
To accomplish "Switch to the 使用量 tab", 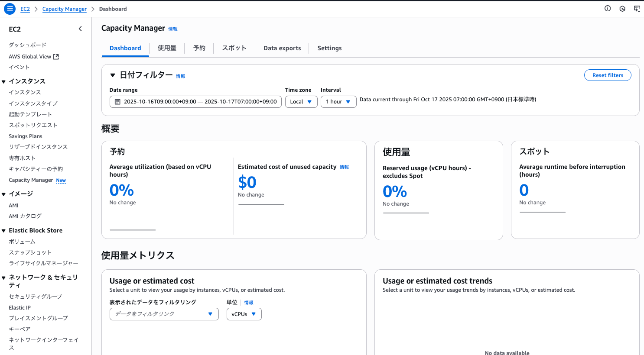I will (167, 48).
